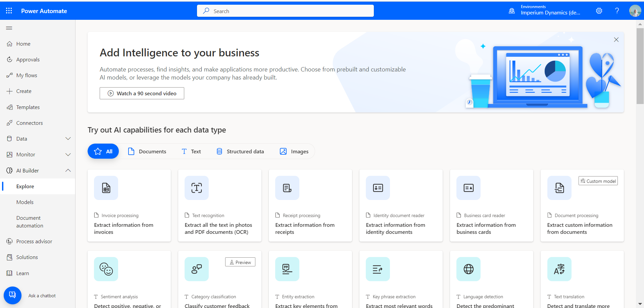Select the Text recognition OCR icon
The width and height of the screenshot is (644, 308).
[x=197, y=188]
